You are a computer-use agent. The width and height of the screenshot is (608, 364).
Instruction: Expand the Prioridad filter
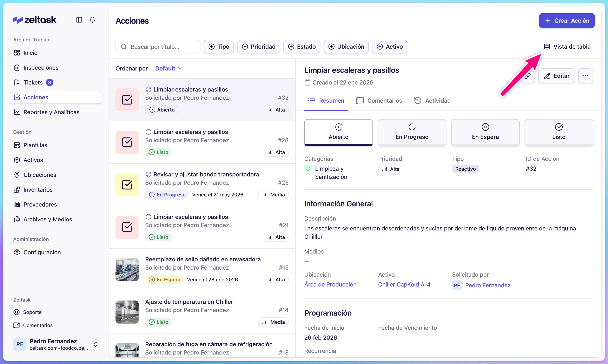point(258,47)
